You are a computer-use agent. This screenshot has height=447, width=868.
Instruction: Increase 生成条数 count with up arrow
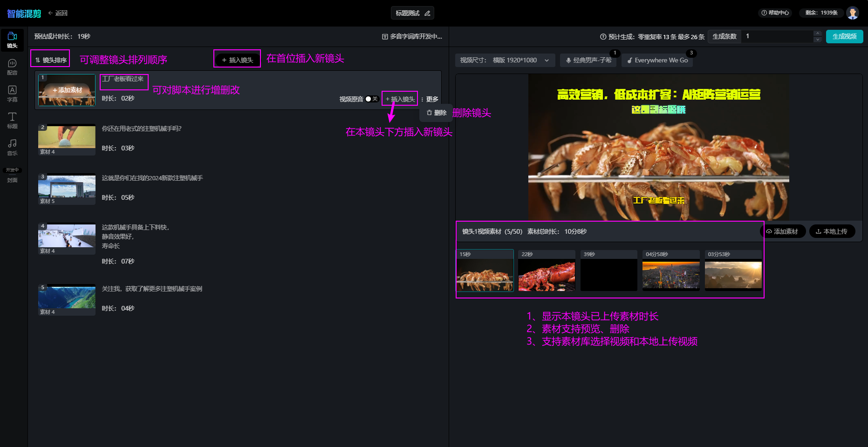tap(818, 33)
